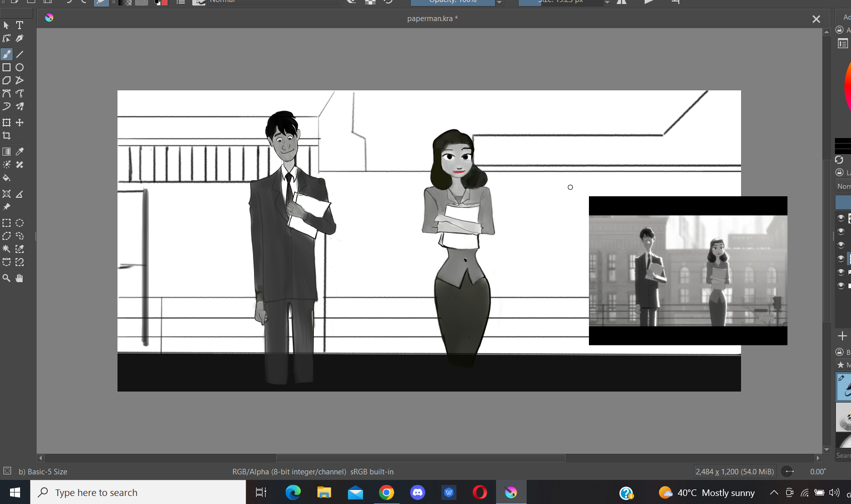Image resolution: width=851 pixels, height=504 pixels.
Task: Click the canvas scrollbar down arrow
Action: click(826, 450)
